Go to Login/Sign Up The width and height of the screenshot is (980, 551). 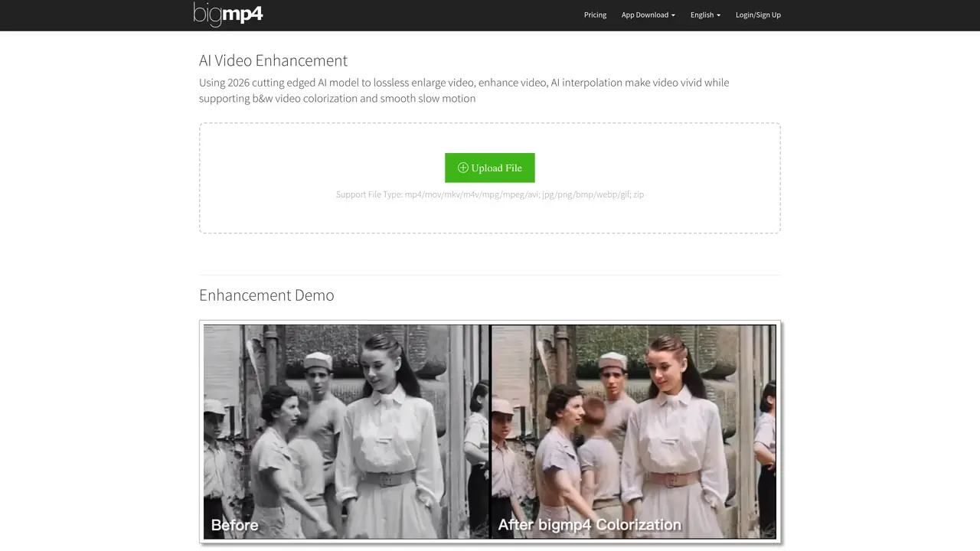pos(758,15)
